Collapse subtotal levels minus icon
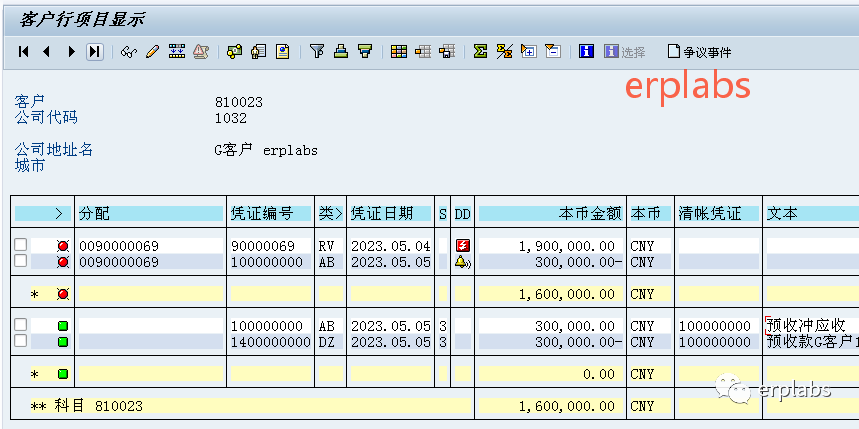The image size is (859, 429). (553, 52)
